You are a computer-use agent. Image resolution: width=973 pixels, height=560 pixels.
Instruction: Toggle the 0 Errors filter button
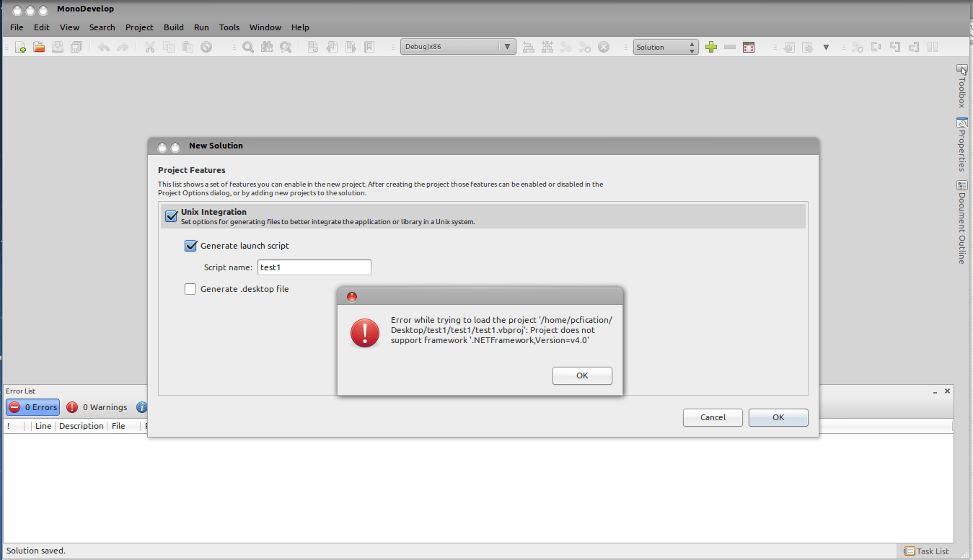pos(33,407)
